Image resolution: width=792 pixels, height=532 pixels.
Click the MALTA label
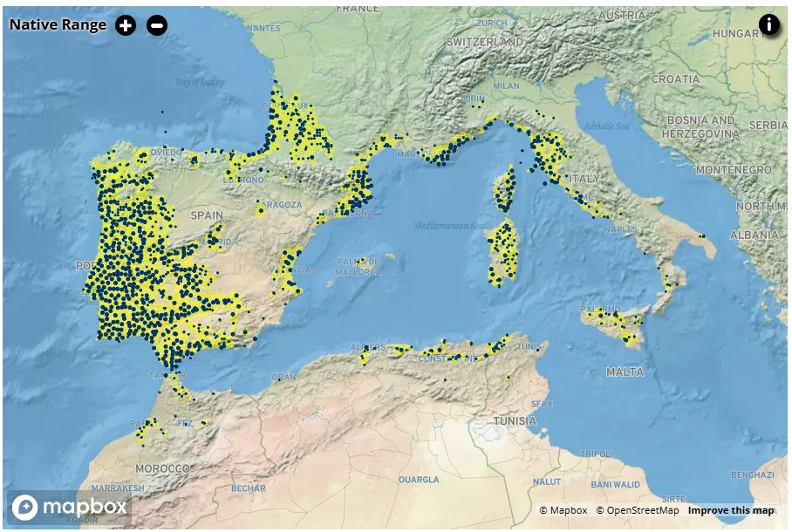tap(625, 372)
